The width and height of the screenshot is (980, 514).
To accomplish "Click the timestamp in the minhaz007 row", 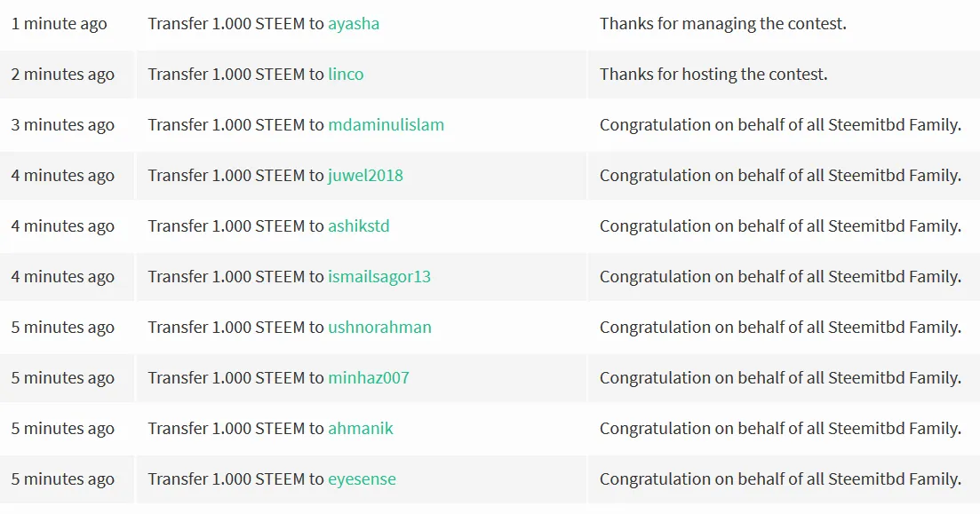I will tap(62, 378).
